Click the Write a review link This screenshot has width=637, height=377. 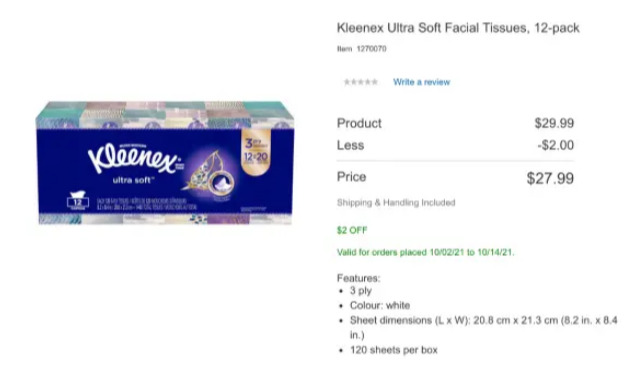421,82
